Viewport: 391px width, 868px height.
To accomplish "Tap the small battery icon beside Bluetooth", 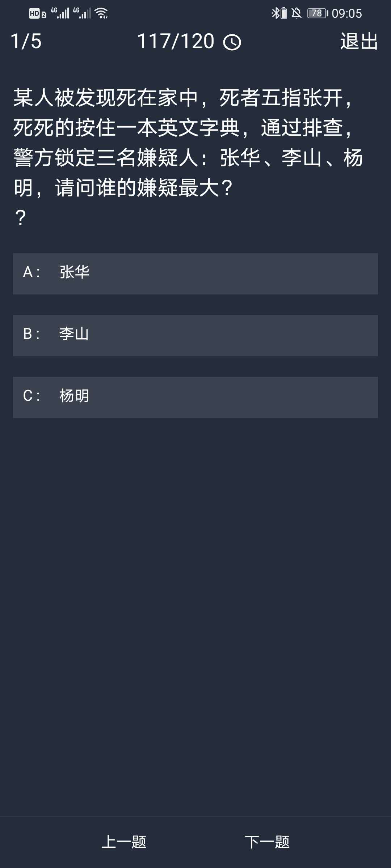I will pos(284,13).
